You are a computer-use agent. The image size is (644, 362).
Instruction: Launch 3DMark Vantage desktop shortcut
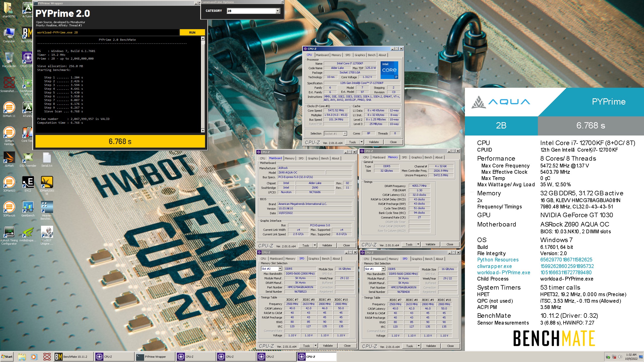click(x=9, y=136)
